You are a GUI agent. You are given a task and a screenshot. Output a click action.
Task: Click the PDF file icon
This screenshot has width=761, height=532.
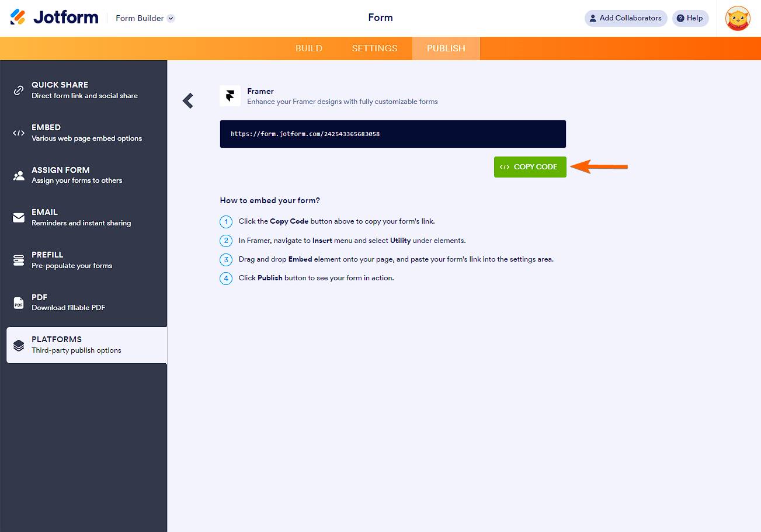[19, 303]
